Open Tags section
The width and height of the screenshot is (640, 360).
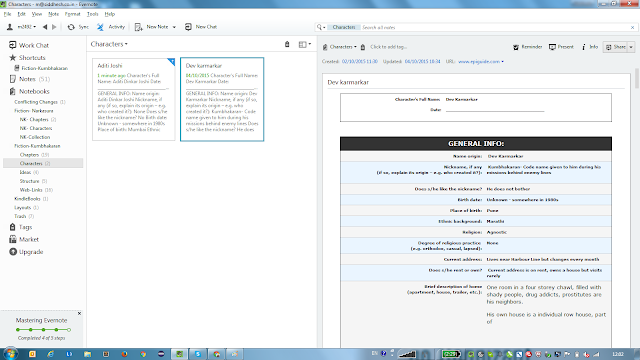coord(20,227)
